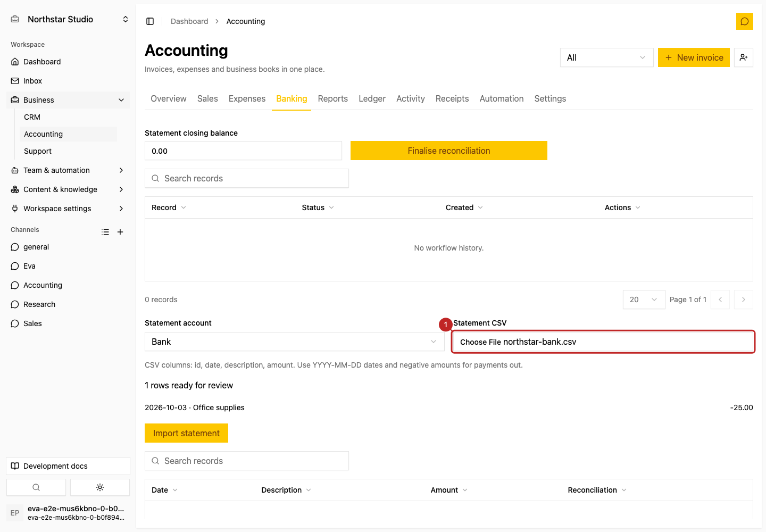Expand Team & automation section
Viewport: 766px width, 532px height.
(x=68, y=170)
